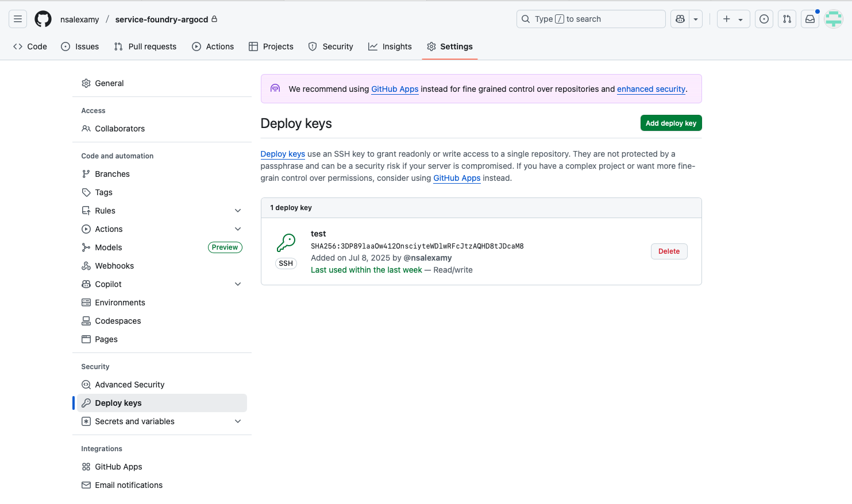
Task: Click the '1 deploy key' header
Action: (x=291, y=208)
